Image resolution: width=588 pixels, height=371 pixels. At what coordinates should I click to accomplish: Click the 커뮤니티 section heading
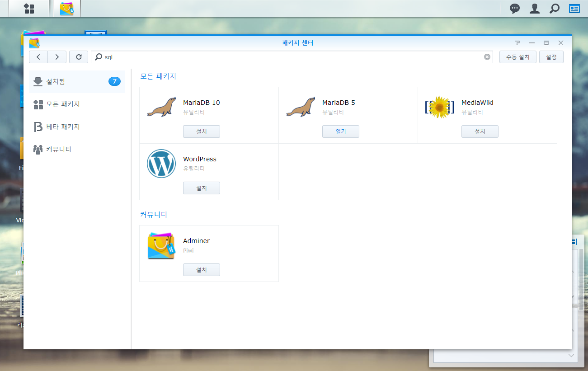pyautogui.click(x=154, y=214)
